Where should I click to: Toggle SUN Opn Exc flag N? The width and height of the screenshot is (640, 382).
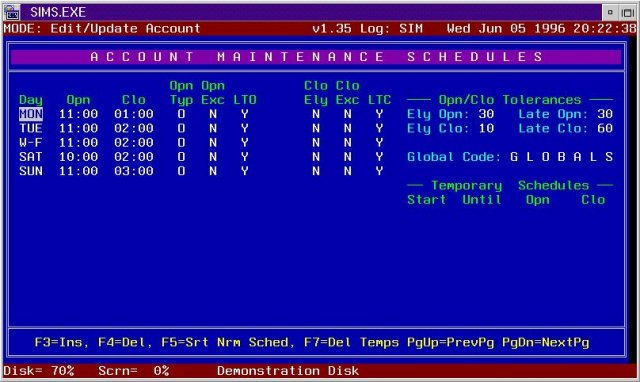[213, 171]
